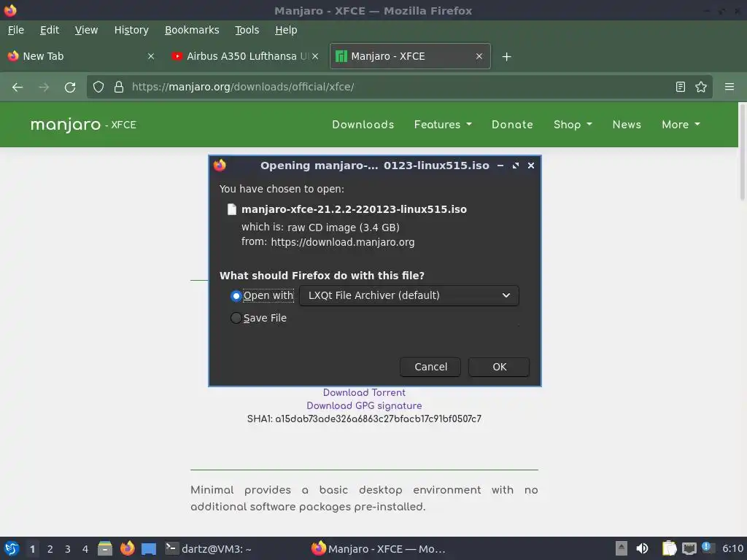View site security padlock info
747x560 pixels.
point(119,87)
